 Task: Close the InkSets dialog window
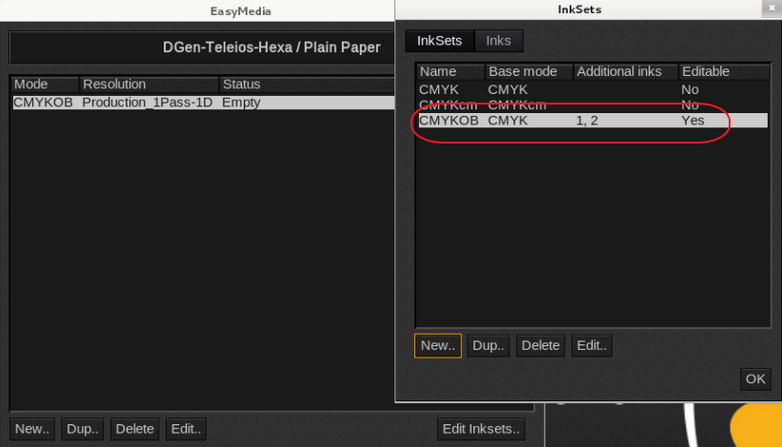pos(771,9)
